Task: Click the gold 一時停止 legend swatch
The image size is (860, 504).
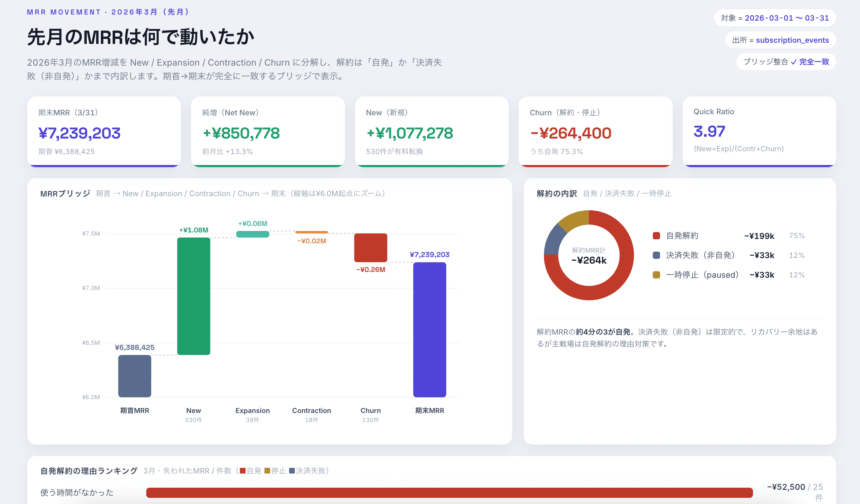Action: 656,275
